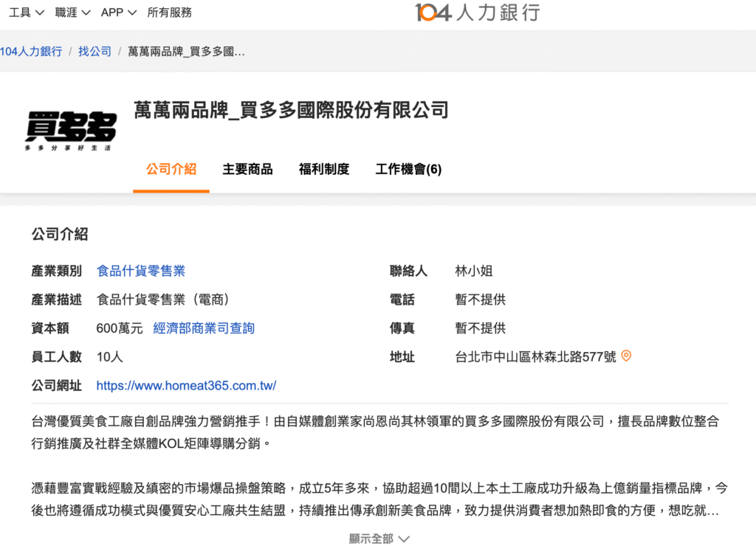The width and height of the screenshot is (756, 557).
Task: Click 所有服務 in top navigation
Action: (169, 13)
